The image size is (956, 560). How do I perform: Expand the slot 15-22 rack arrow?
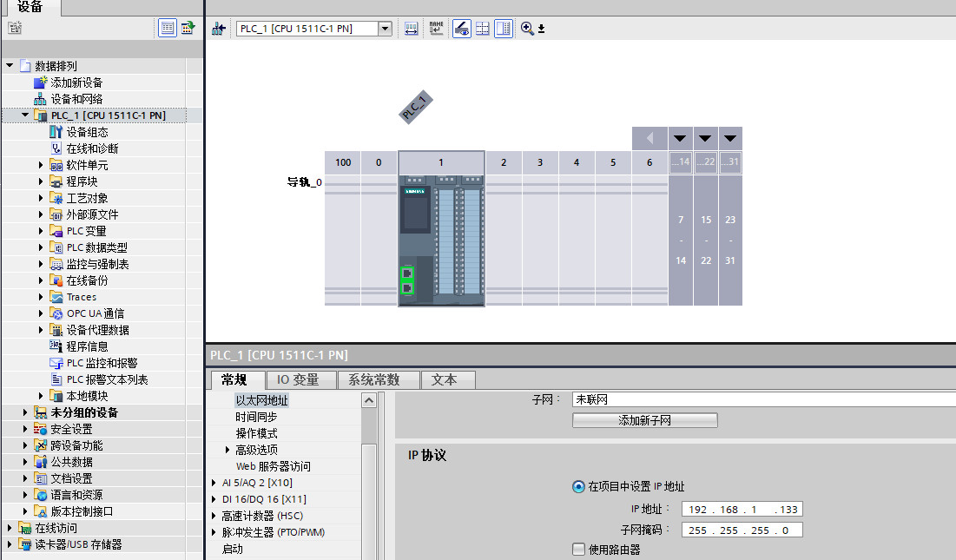[705, 138]
